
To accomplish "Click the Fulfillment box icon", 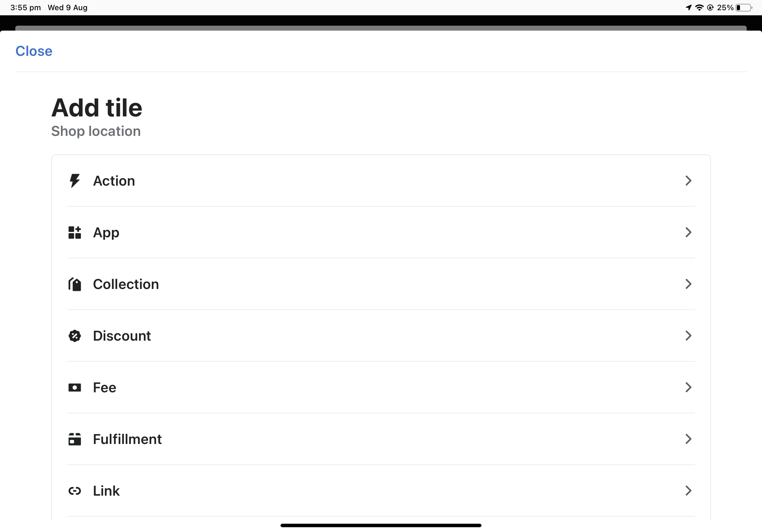I will coord(75,439).
